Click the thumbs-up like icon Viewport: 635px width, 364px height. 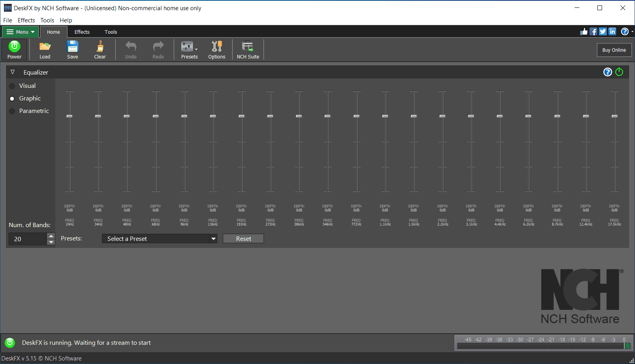584,32
